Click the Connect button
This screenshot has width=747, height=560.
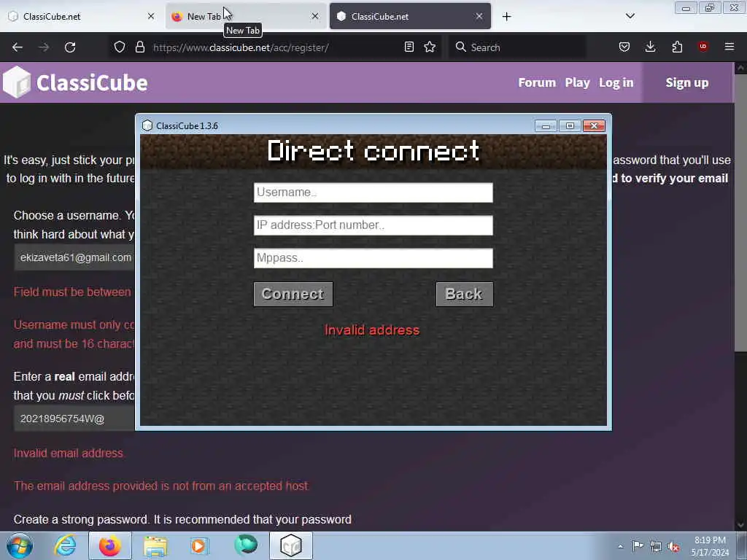(x=293, y=295)
